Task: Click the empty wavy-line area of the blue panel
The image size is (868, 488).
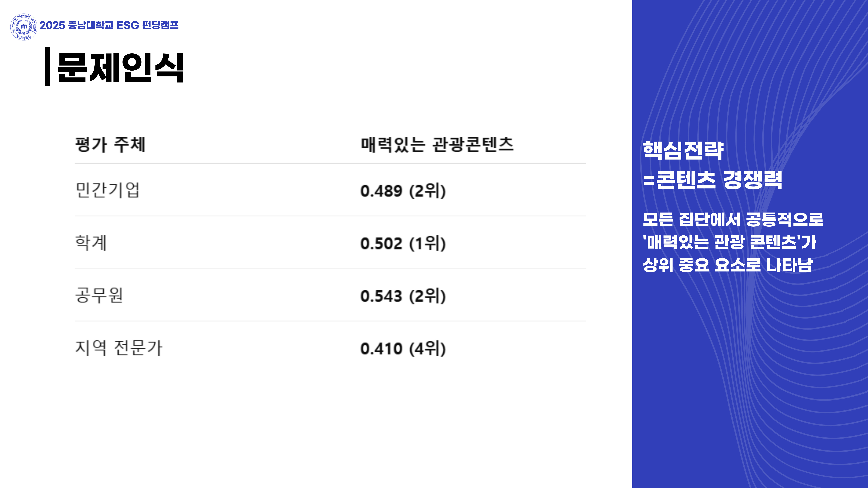Action: (758, 387)
